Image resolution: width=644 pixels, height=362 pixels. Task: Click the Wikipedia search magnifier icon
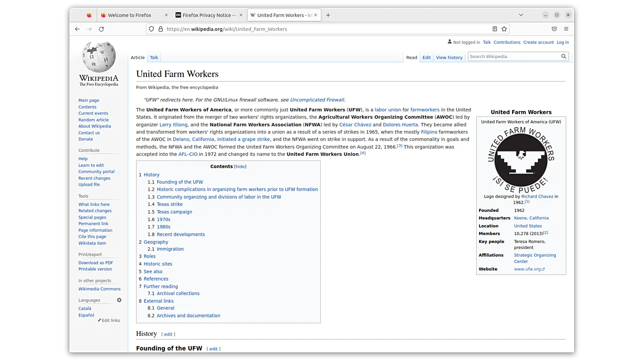click(563, 56)
